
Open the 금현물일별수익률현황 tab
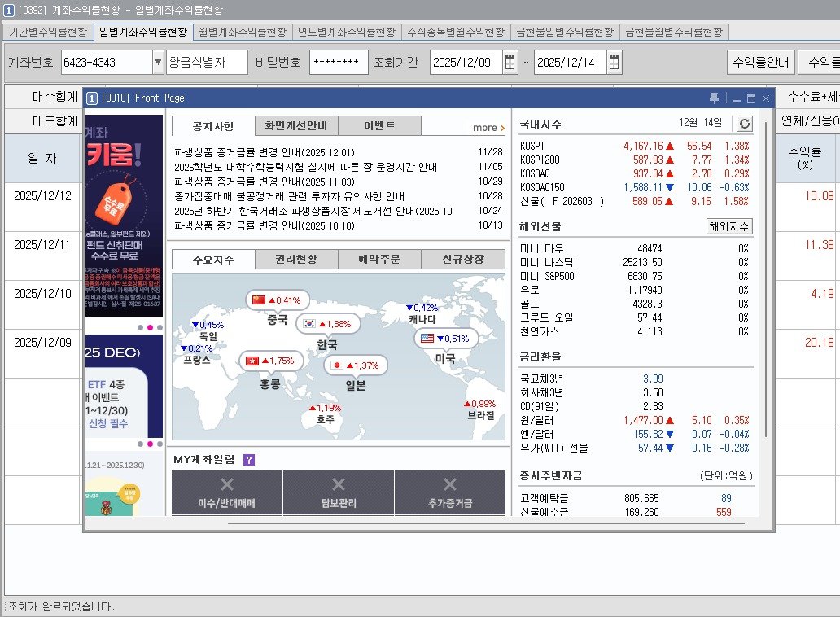tap(564, 32)
